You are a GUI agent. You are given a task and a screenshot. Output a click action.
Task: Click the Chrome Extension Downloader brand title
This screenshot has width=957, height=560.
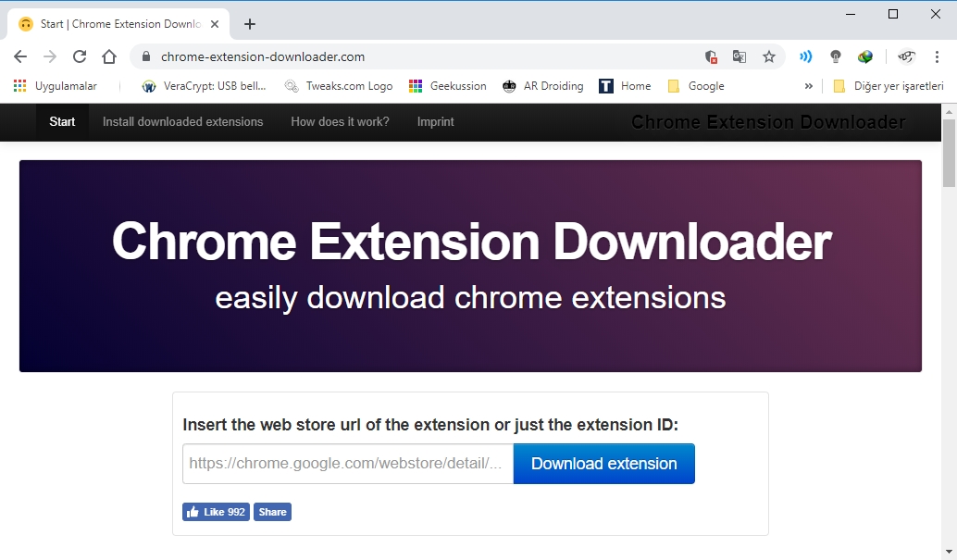click(x=768, y=122)
